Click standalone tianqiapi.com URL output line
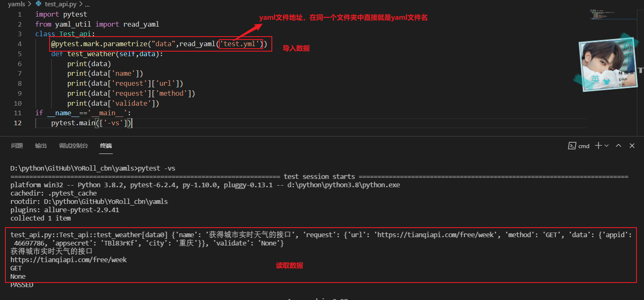Viewport: 644px width, 300px height. click(69, 260)
